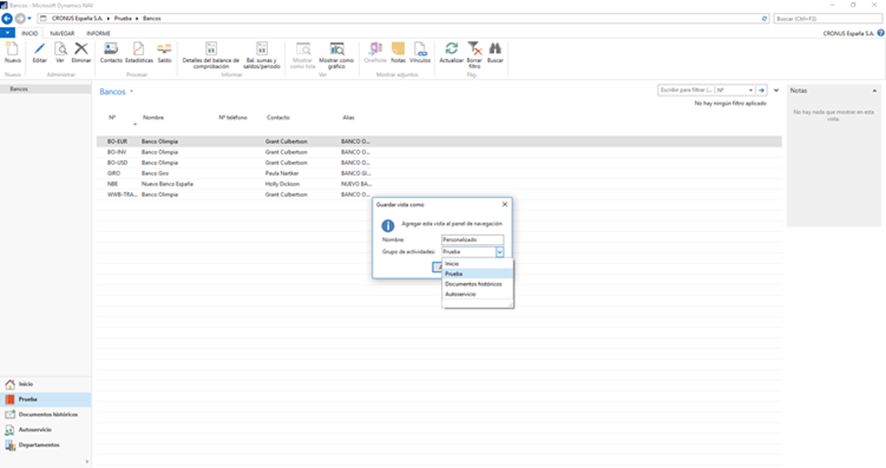Viewport: 886px width, 468px height.
Task: Click the Nombre field containing Personalizado
Action: (472, 240)
